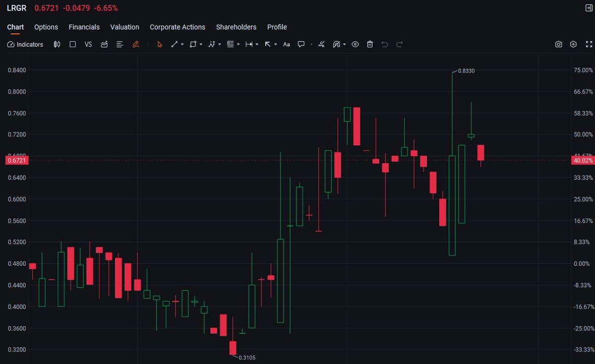Select the wave pattern drawing tool
The width and height of the screenshot is (595, 364).
tap(212, 44)
